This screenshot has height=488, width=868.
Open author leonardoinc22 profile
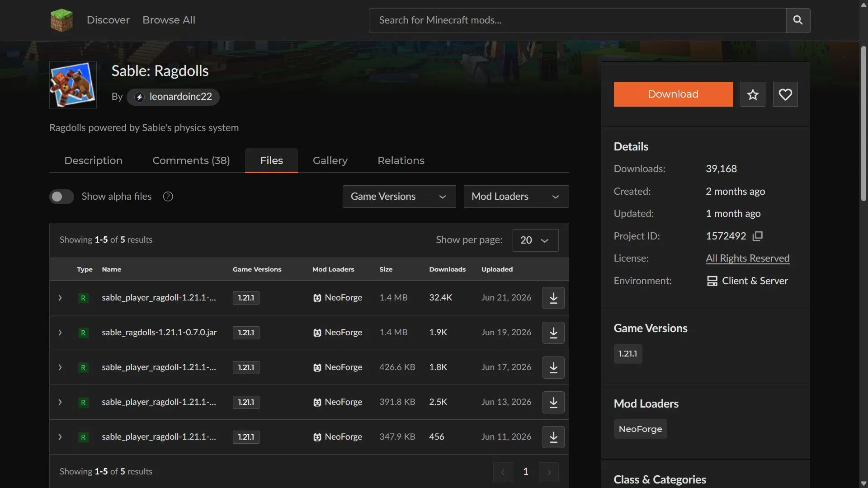[x=173, y=97]
